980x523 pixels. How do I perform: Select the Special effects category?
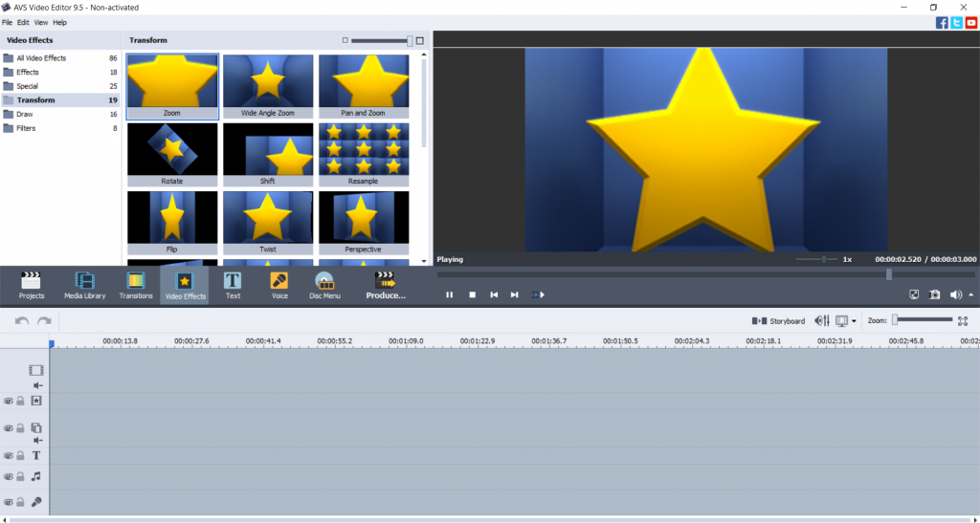(x=27, y=86)
